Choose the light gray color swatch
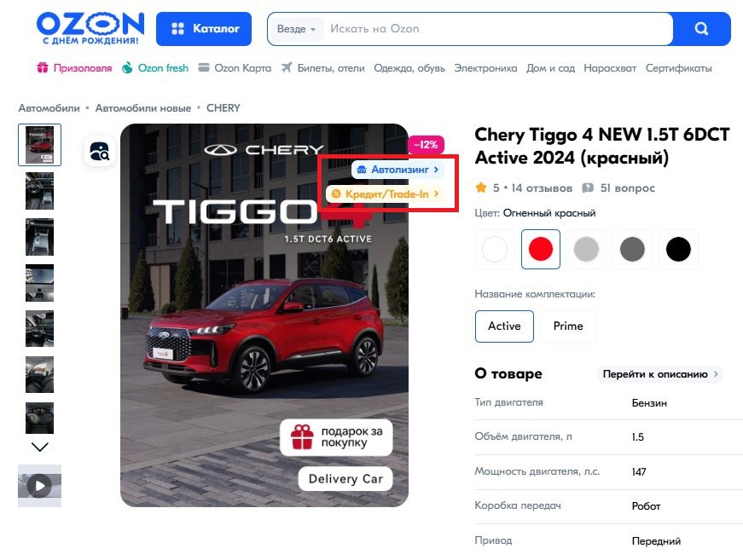Screen dimensions: 743x560 (586, 249)
